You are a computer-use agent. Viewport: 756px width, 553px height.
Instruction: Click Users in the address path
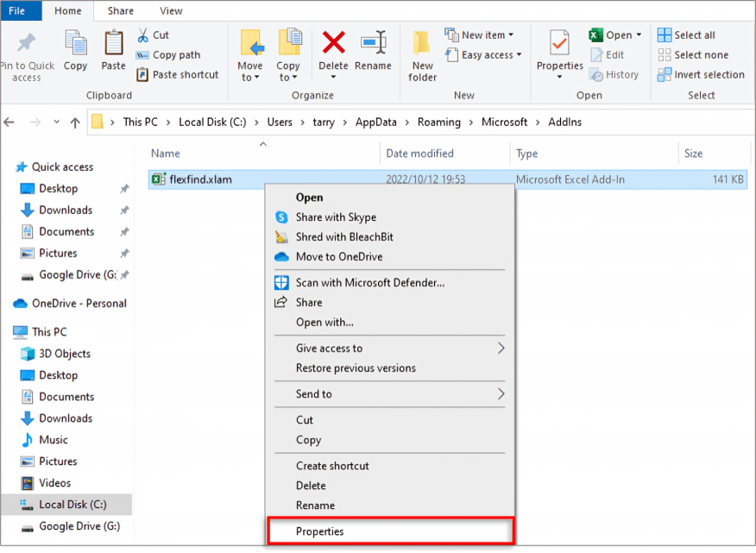[x=280, y=123]
